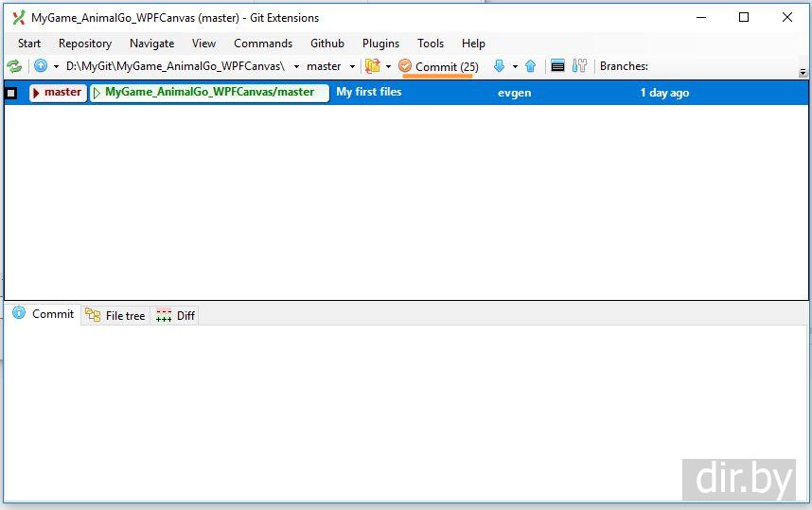Click the Commit (25) button
Screen dimensions: 812x510
click(438, 66)
